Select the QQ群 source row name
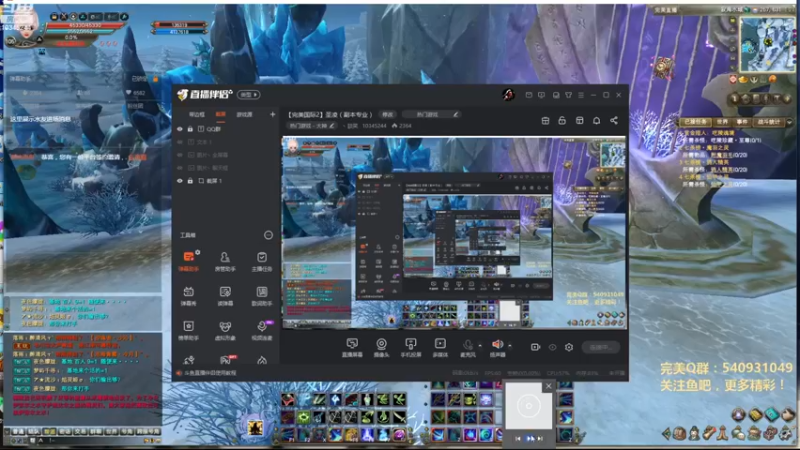The height and width of the screenshot is (450, 800). 214,129
